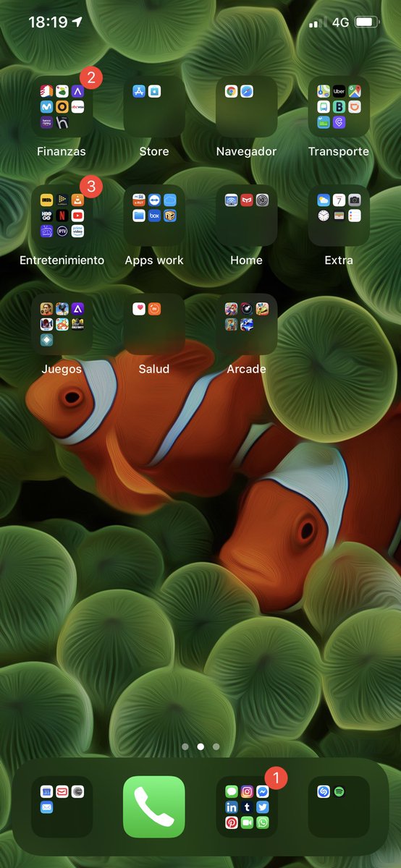Tap the Pinterest mini icon in dock
The height and width of the screenshot is (868, 401).
231,822
